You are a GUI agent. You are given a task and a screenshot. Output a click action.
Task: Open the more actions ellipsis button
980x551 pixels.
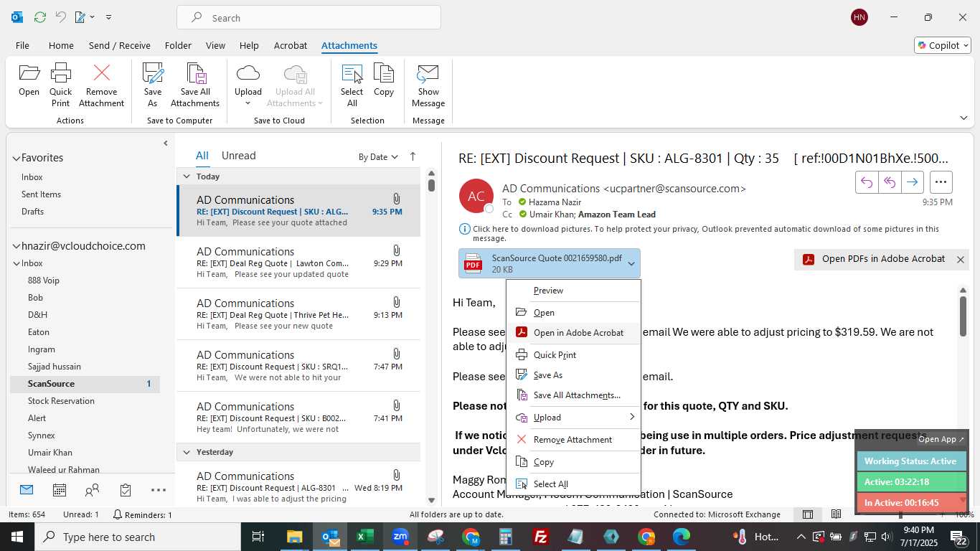pyautogui.click(x=941, y=182)
